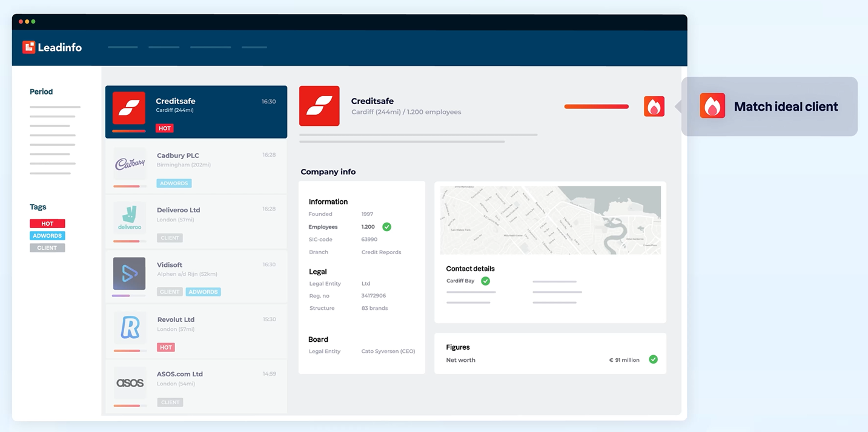Click the flame icon beside Creditsafe score bar
This screenshot has height=432, width=868.
654,106
